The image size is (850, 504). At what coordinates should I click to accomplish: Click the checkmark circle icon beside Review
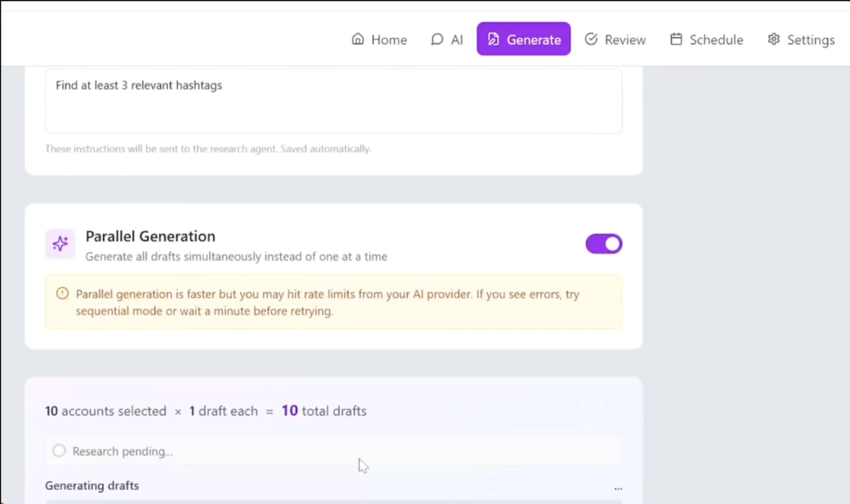(x=591, y=39)
